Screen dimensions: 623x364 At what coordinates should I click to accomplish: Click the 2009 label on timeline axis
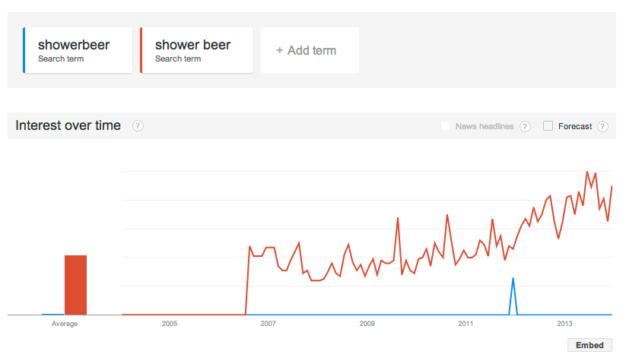tap(367, 324)
